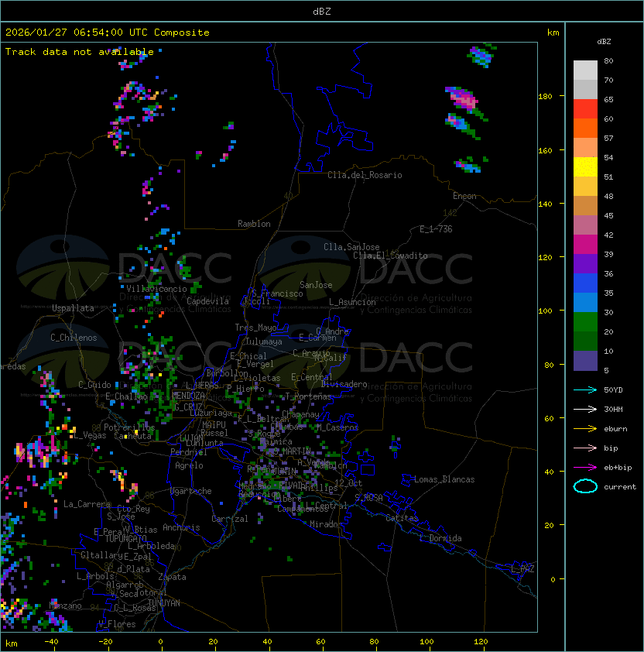Click the 'La_Carrera' map label
Screen dimensions: 644x652
pos(87,504)
